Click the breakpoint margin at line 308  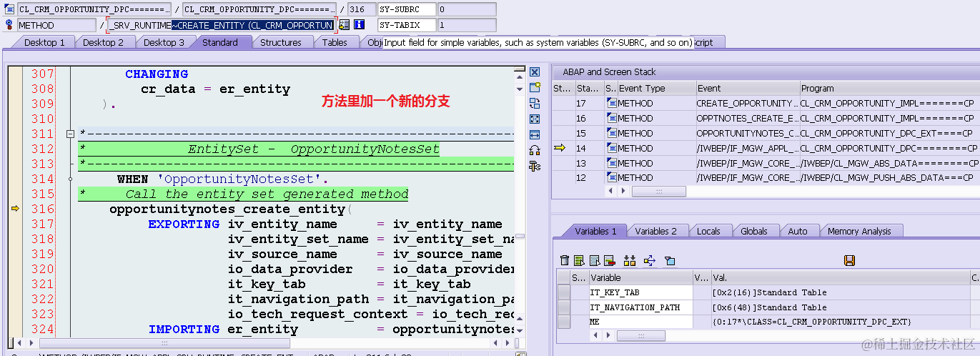pos(14,89)
